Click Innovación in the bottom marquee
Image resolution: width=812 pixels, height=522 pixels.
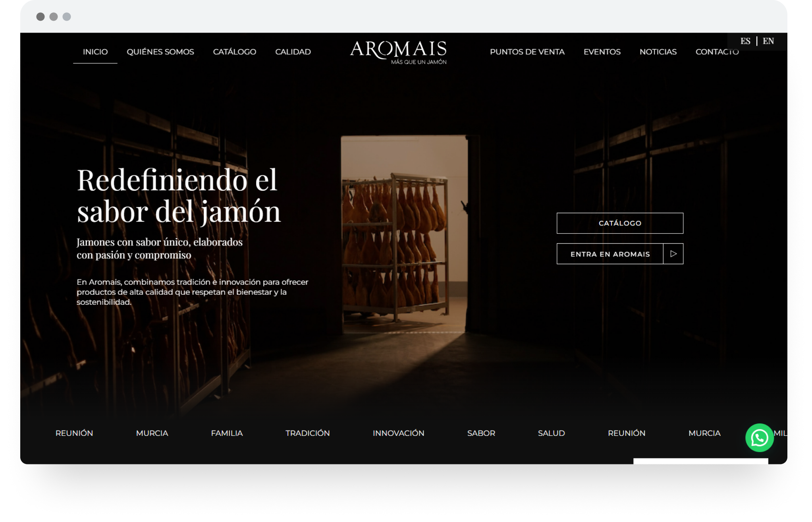pos(398,433)
